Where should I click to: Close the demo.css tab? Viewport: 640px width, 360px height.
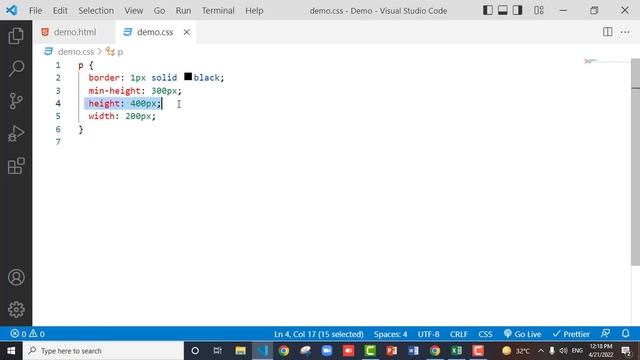[187, 32]
